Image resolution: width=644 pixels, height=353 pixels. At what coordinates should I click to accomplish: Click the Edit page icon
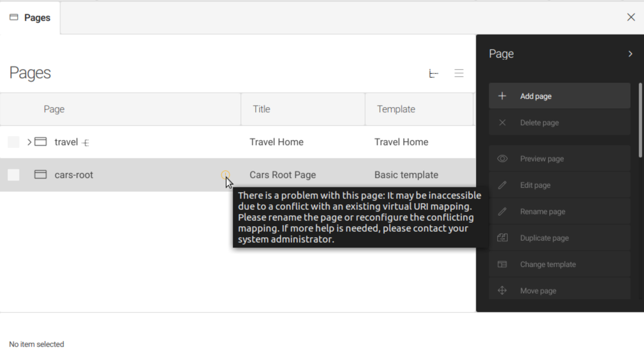[x=502, y=185]
